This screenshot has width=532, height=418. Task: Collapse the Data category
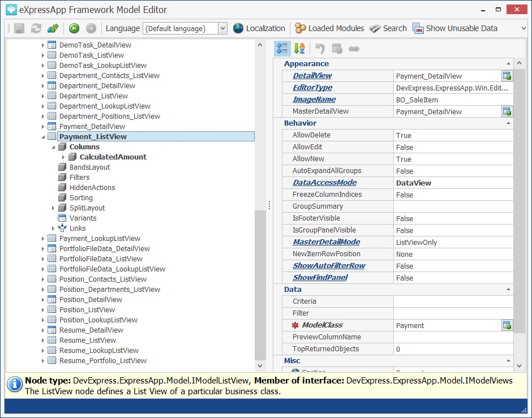[508, 289]
